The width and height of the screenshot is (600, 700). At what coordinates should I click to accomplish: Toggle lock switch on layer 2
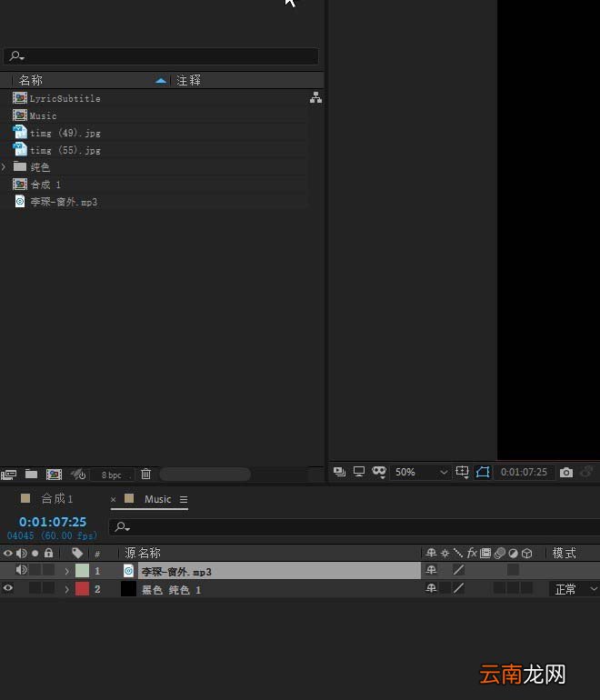point(48,588)
